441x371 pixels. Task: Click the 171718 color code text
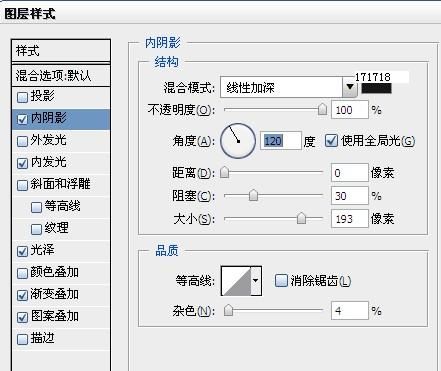(372, 77)
